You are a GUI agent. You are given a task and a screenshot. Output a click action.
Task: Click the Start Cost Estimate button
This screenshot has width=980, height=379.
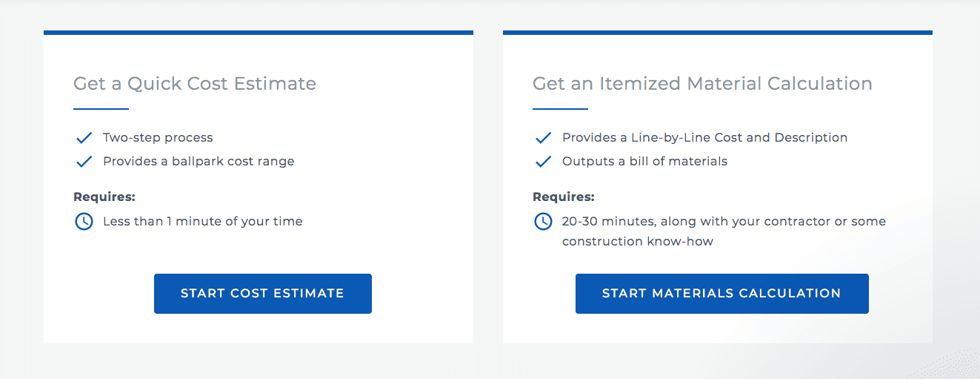(262, 294)
